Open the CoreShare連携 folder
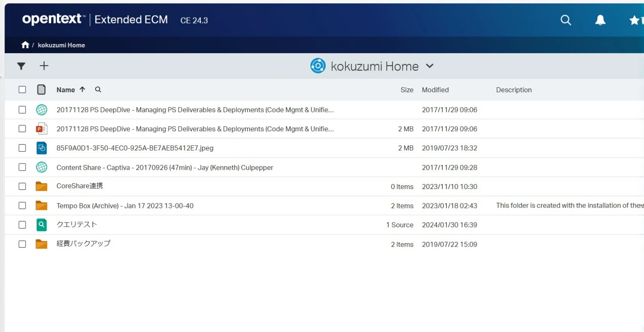This screenshot has height=332, width=644. coord(80,186)
